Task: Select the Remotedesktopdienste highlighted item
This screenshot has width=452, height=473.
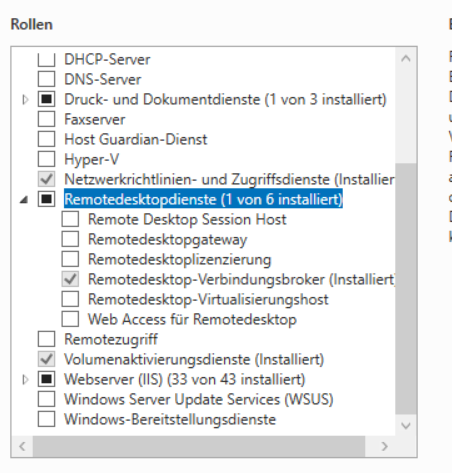Action: 203,199
